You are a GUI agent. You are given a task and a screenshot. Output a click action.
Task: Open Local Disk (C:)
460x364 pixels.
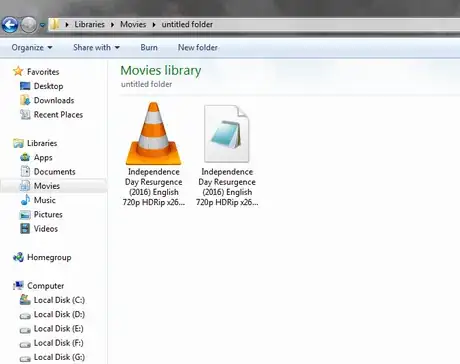pyautogui.click(x=59, y=300)
